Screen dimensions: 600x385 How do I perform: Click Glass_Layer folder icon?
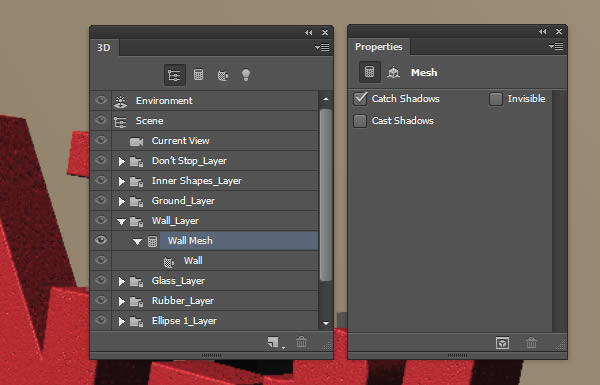coord(136,282)
